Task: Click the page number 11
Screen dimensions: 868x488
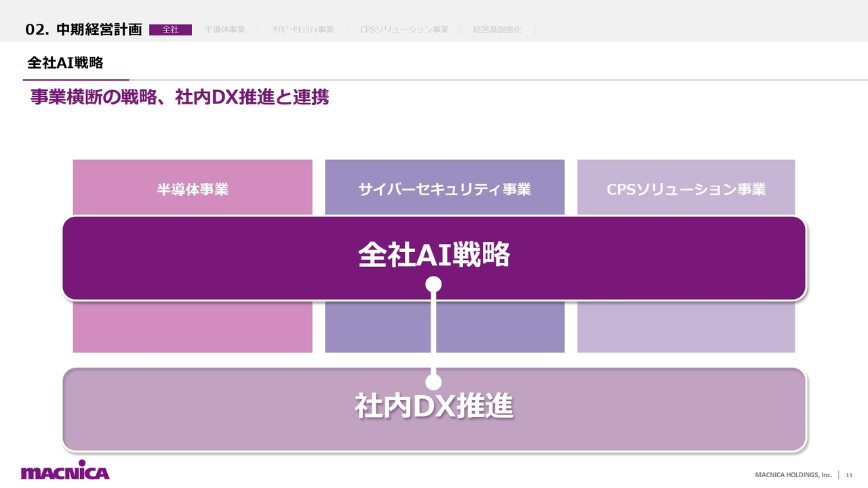Action: pos(849,474)
